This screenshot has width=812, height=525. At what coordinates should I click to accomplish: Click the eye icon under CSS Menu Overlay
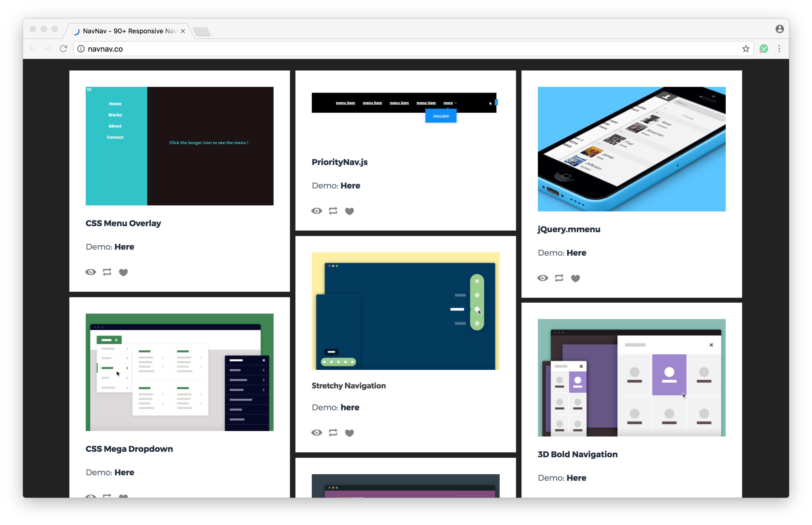pyautogui.click(x=91, y=272)
